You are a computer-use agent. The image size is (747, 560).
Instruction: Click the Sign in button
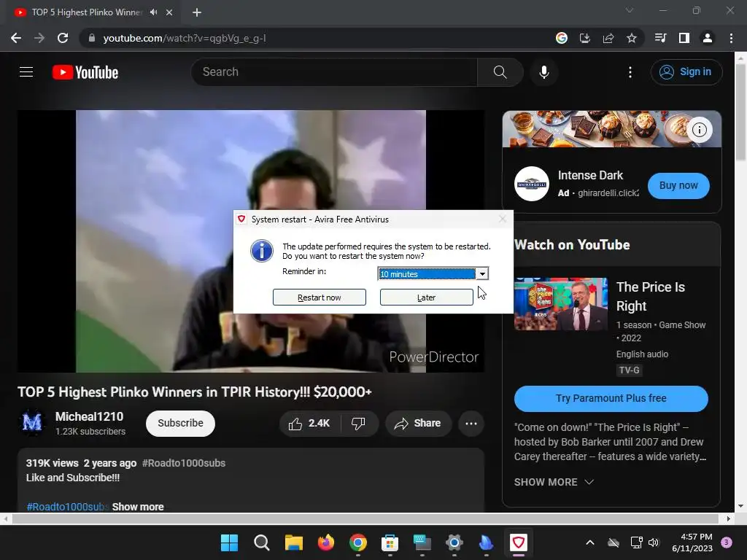click(686, 72)
